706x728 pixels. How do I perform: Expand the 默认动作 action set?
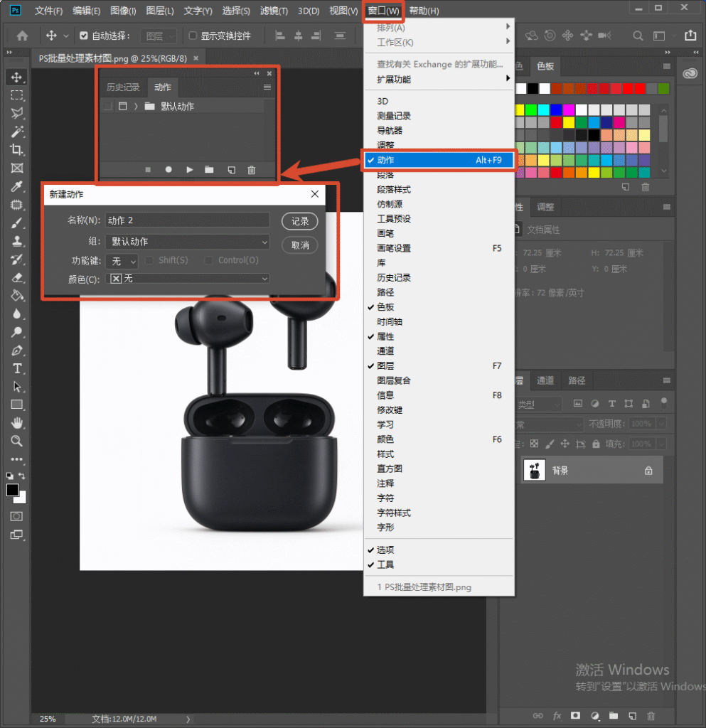coord(136,107)
